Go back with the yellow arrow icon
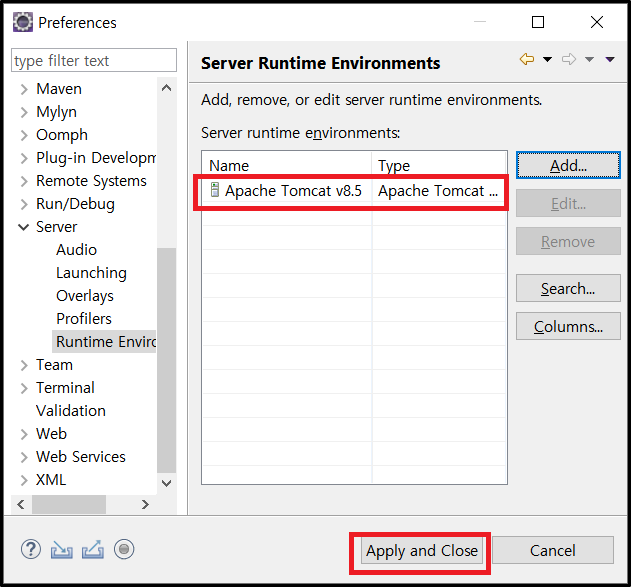The image size is (631, 587). click(527, 59)
